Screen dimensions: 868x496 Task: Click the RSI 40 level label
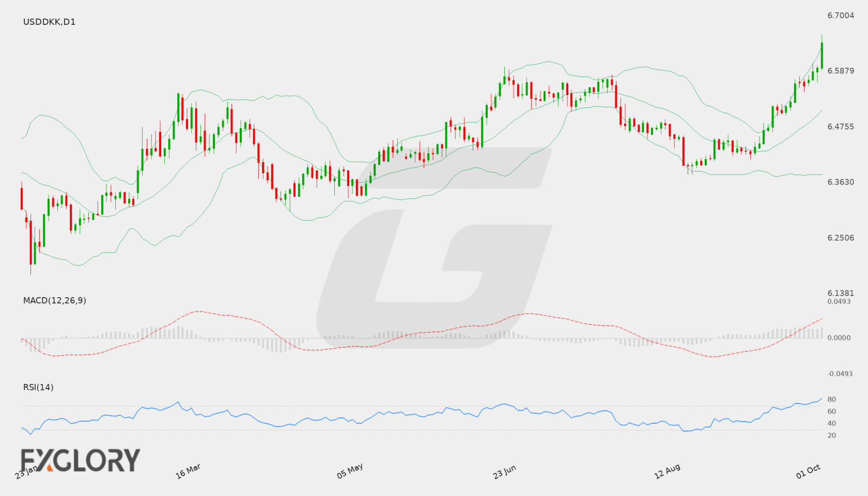tap(832, 423)
